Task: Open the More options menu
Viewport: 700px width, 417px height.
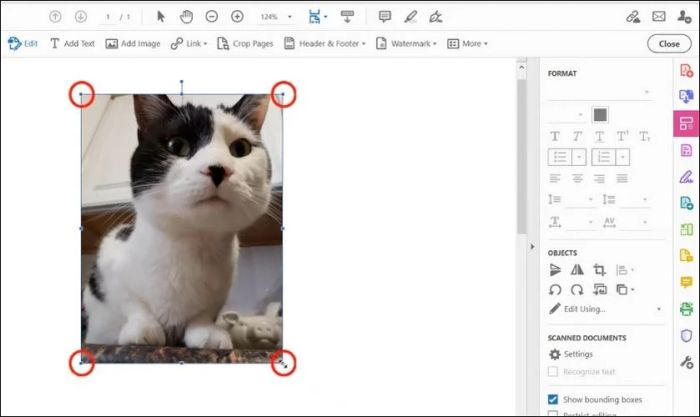Action: point(467,43)
